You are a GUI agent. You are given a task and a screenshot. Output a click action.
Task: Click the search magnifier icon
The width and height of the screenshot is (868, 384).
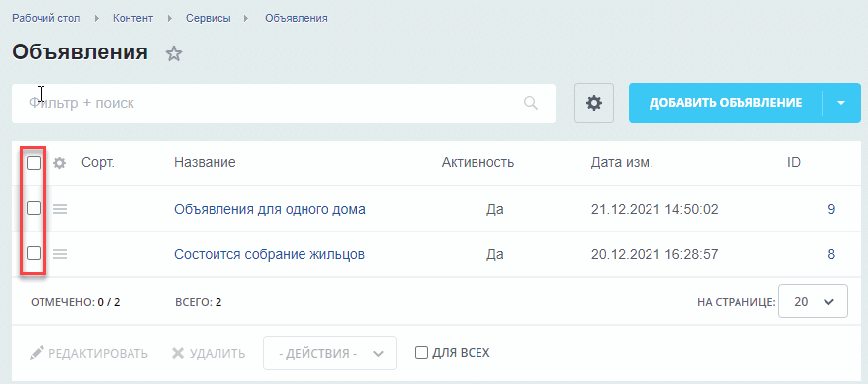coord(530,103)
